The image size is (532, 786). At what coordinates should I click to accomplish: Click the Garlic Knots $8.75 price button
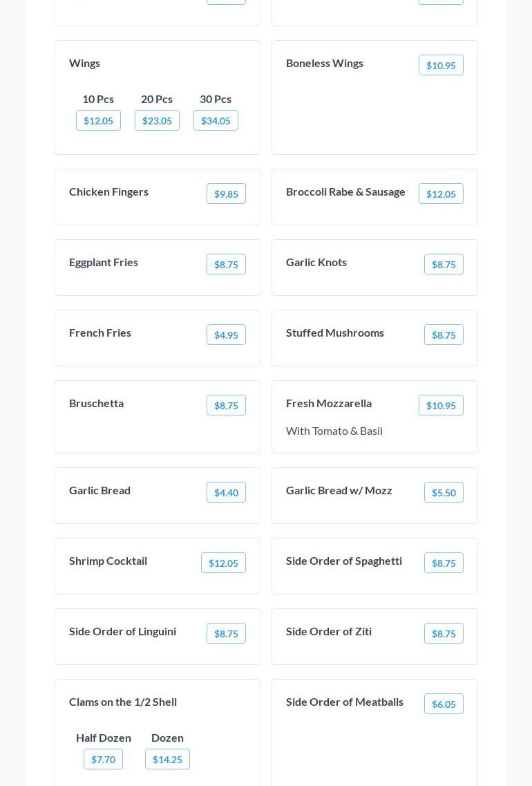(x=444, y=264)
